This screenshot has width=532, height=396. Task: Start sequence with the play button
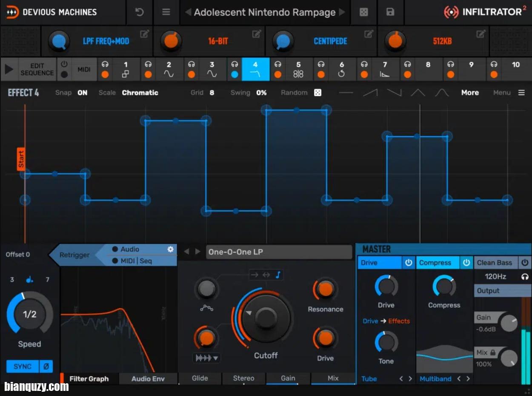click(x=9, y=69)
